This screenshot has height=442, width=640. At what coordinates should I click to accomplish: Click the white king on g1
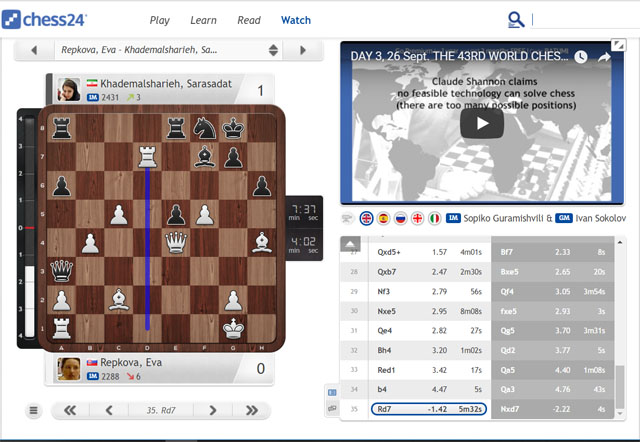click(233, 328)
